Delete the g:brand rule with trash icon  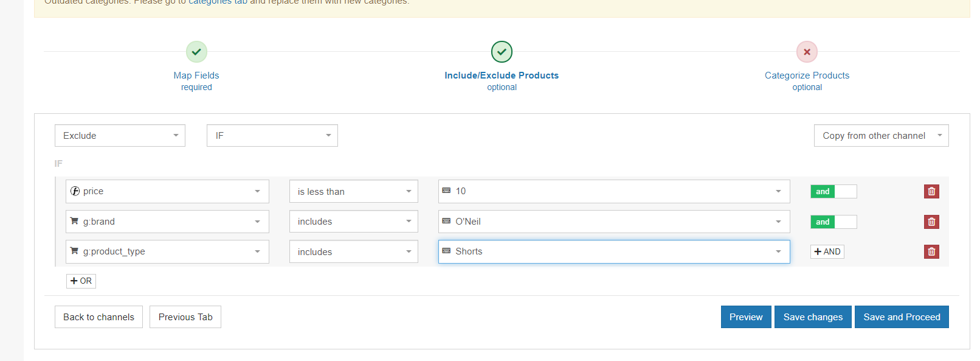click(x=931, y=222)
